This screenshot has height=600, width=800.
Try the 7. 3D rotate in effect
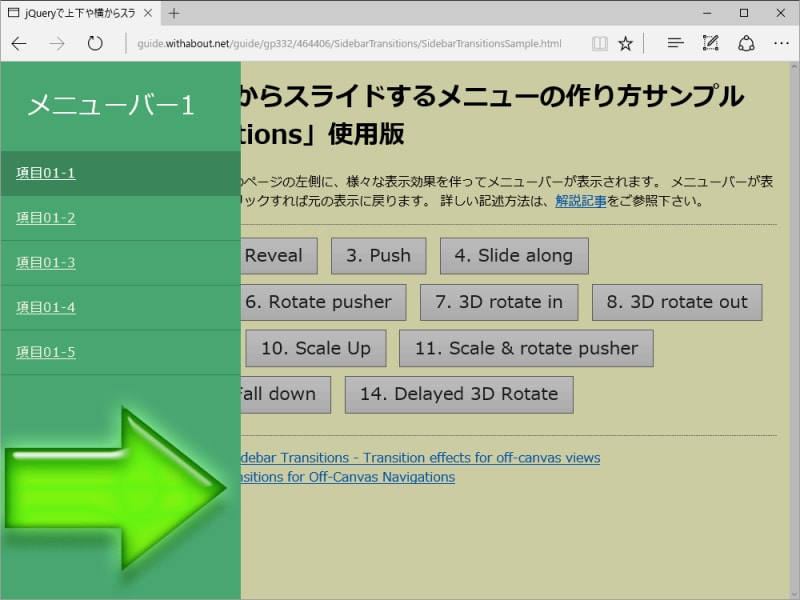coord(498,302)
